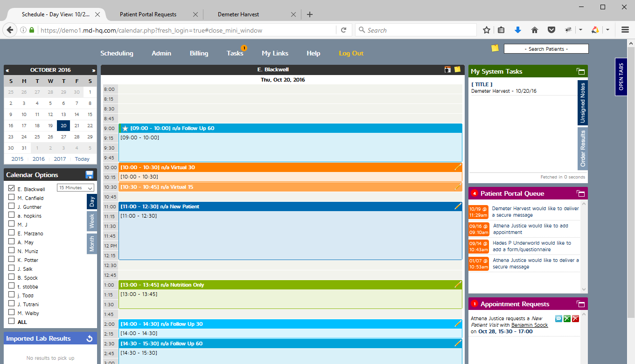Save the Calendar Options settings via disk icon
This screenshot has height=364, width=635.
[89, 174]
